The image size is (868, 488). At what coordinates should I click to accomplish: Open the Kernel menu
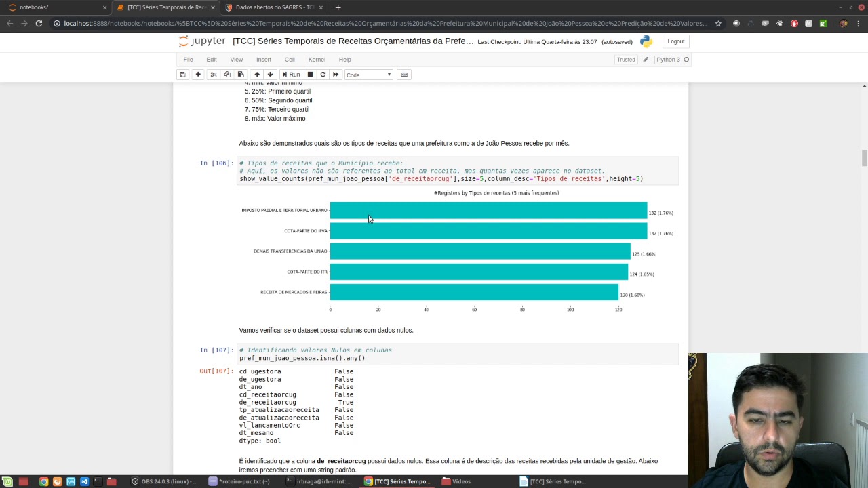coord(317,60)
